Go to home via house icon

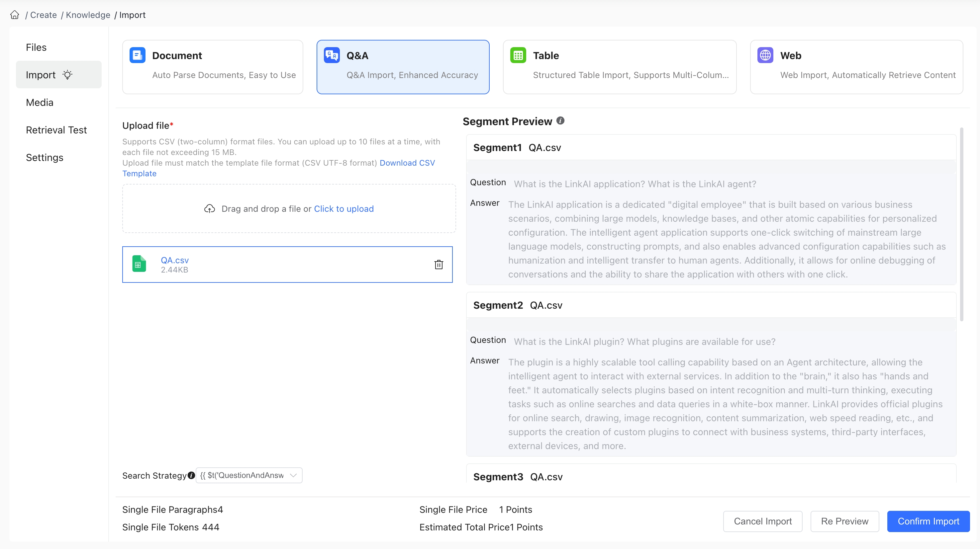15,15
